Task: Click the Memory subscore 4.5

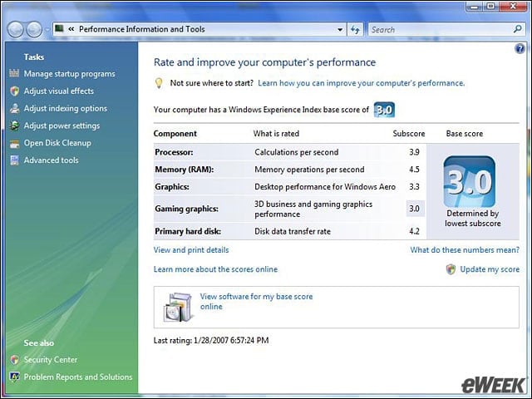Action: pos(414,170)
